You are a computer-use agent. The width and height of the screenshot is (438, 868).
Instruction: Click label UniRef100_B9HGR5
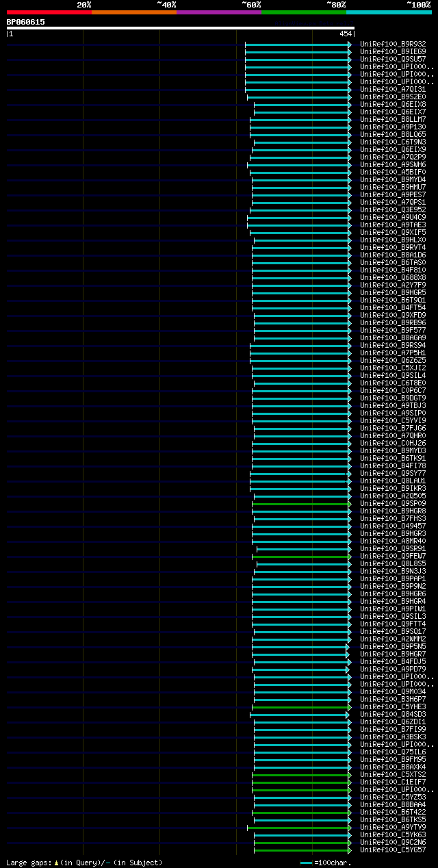pyautogui.click(x=393, y=292)
